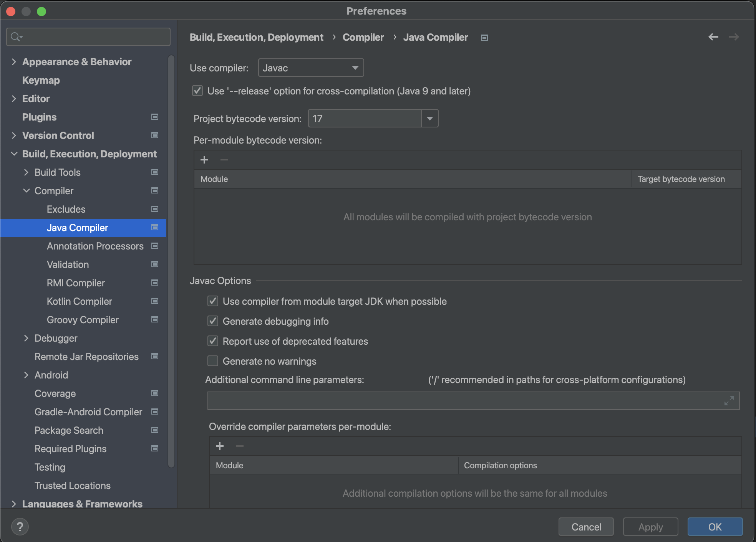
Task: Click project settings icon next to Plugins
Action: [155, 117]
